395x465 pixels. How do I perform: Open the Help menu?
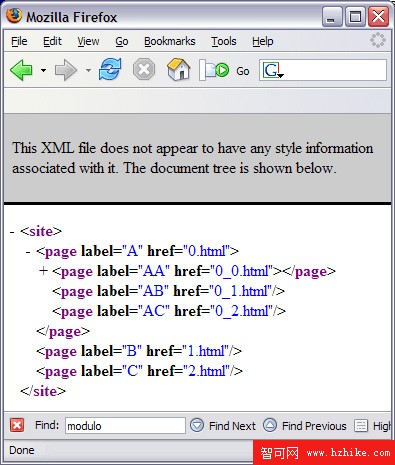(x=263, y=41)
